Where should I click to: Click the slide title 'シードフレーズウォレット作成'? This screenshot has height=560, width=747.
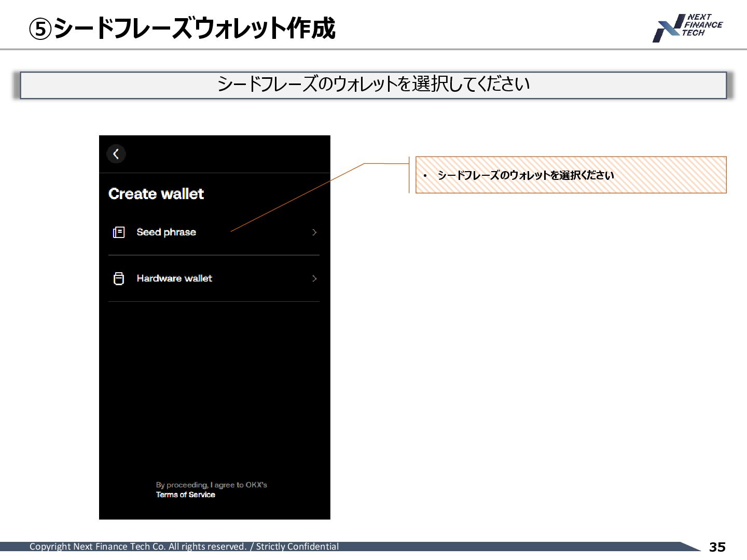coord(182,28)
